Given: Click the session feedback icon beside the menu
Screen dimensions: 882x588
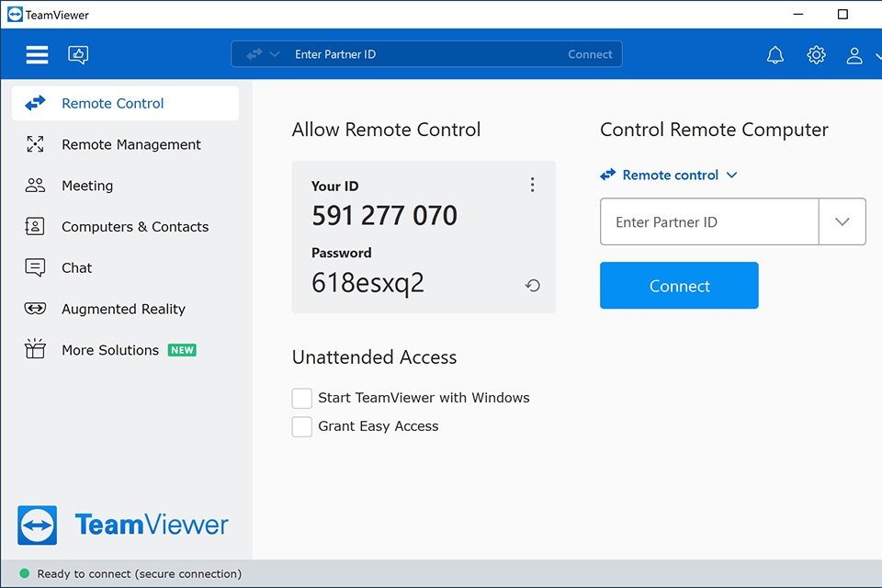Looking at the screenshot, I should click(78, 54).
